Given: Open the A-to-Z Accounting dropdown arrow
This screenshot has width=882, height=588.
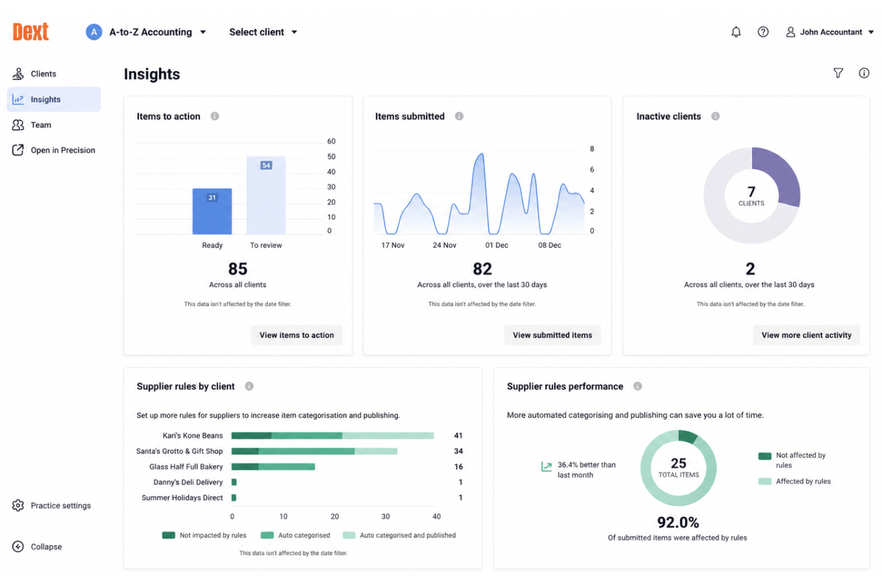Looking at the screenshot, I should [203, 32].
